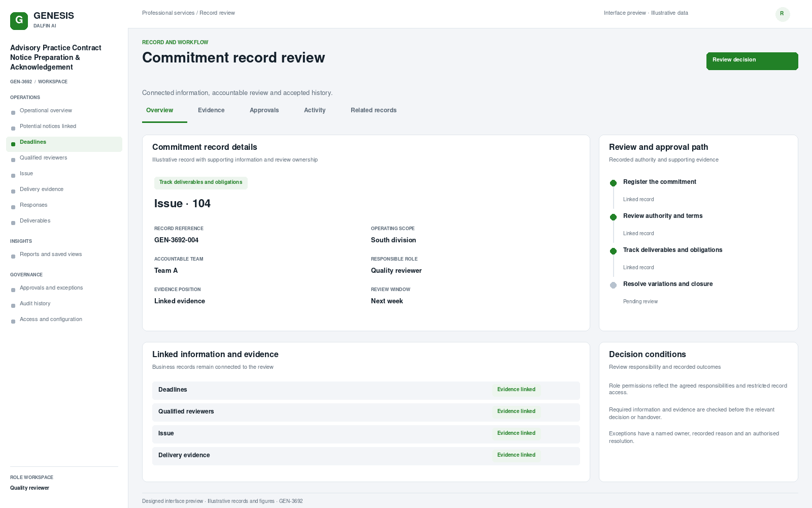
Task: Click the Track deliverables and obligations tag
Action: coord(201,182)
